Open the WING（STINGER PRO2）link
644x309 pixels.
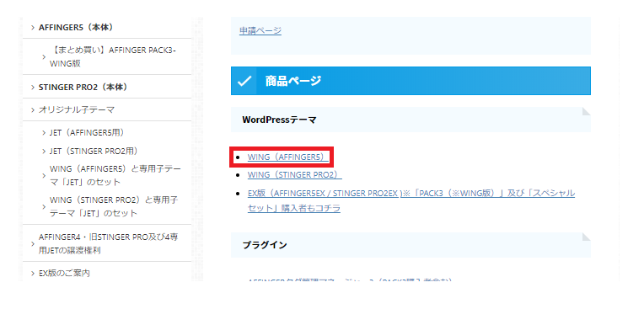[295, 175]
